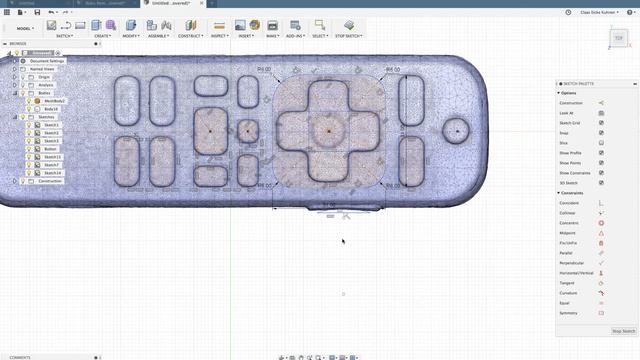Select the Measure tool icon in Inspect
The height and width of the screenshot is (360, 640).
tap(219, 26)
